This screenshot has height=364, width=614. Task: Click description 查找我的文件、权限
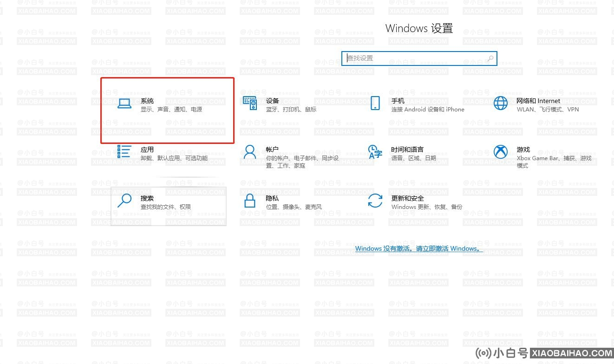166,207
